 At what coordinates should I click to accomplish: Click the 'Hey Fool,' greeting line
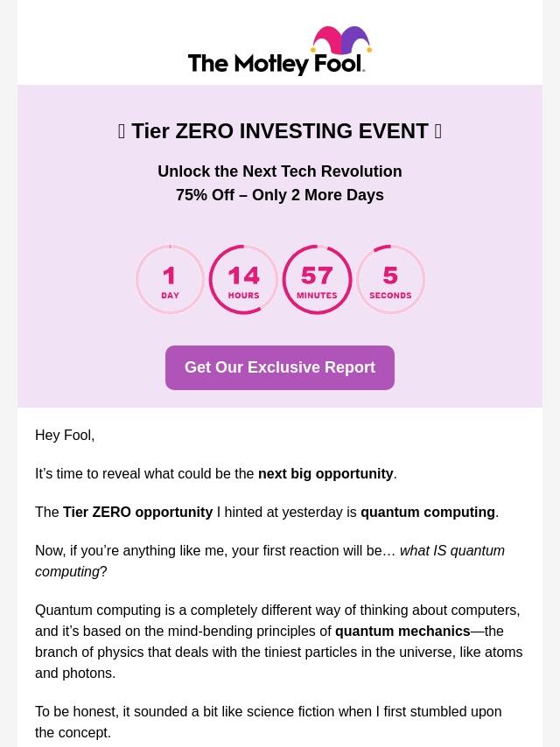tap(65, 435)
